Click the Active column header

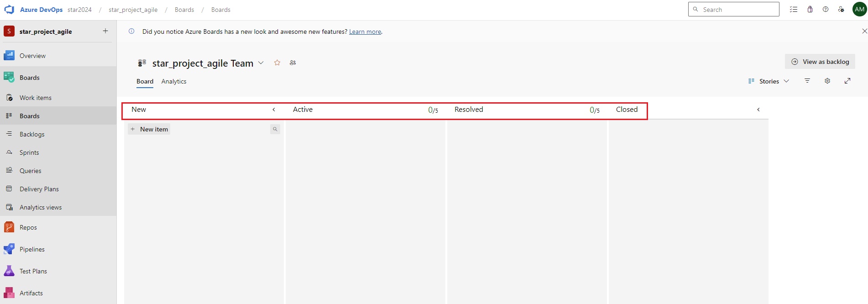pyautogui.click(x=303, y=110)
